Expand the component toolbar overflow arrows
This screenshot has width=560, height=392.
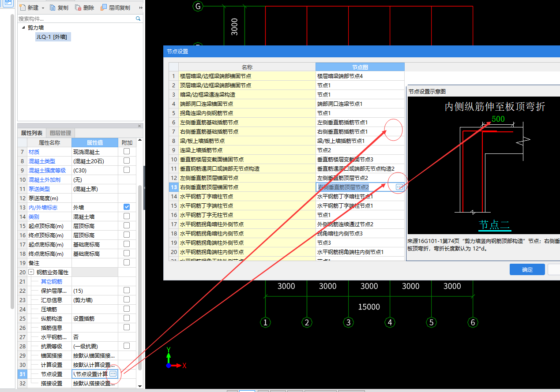(x=141, y=8)
